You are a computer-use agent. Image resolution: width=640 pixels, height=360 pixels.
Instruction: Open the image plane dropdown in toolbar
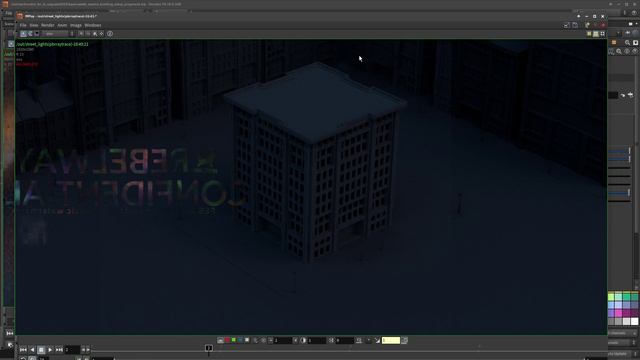click(58, 34)
